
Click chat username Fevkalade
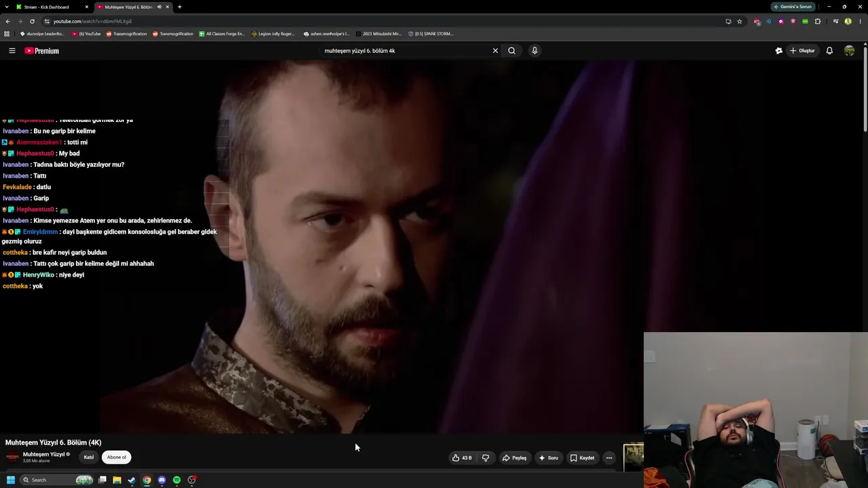point(17,187)
